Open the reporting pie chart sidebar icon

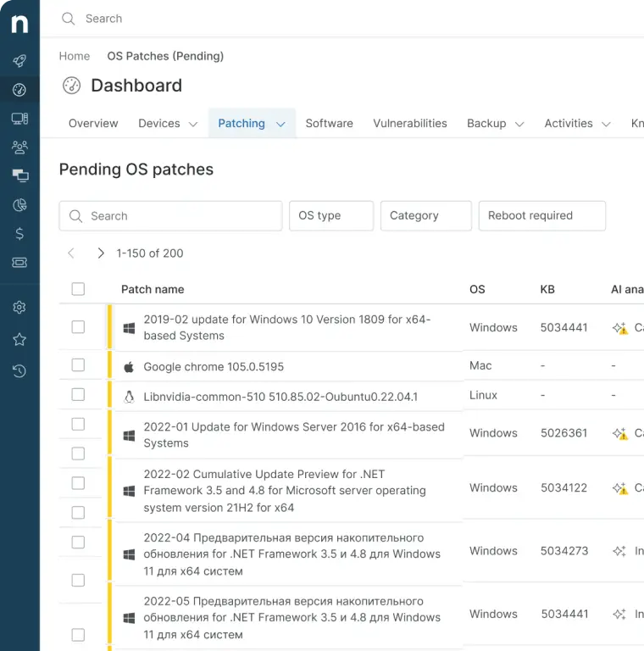[19, 204]
